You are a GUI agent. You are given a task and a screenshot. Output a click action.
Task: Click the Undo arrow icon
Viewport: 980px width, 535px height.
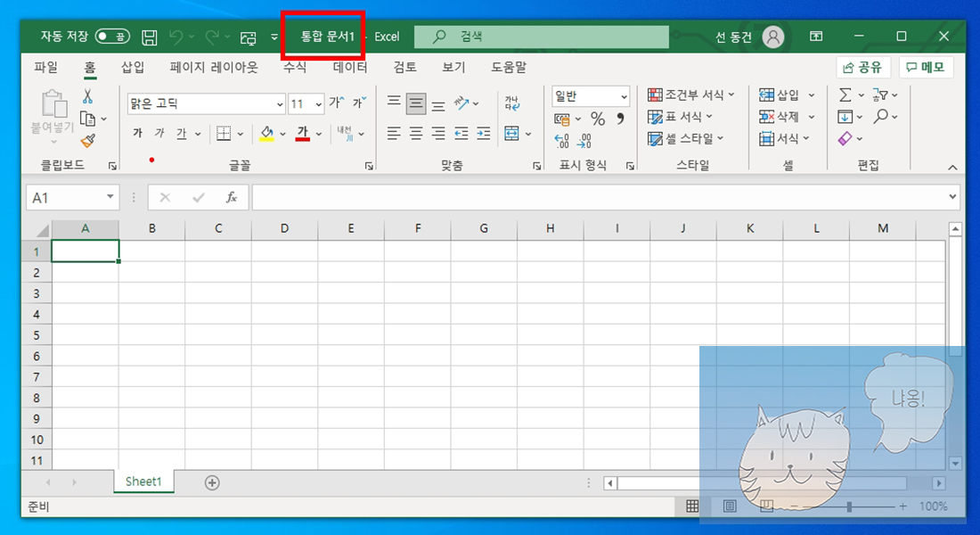pyautogui.click(x=176, y=37)
